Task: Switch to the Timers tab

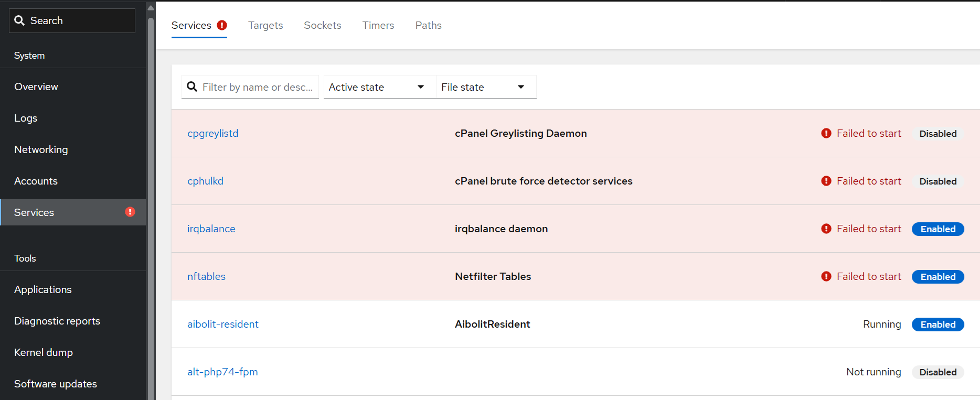Action: click(378, 25)
